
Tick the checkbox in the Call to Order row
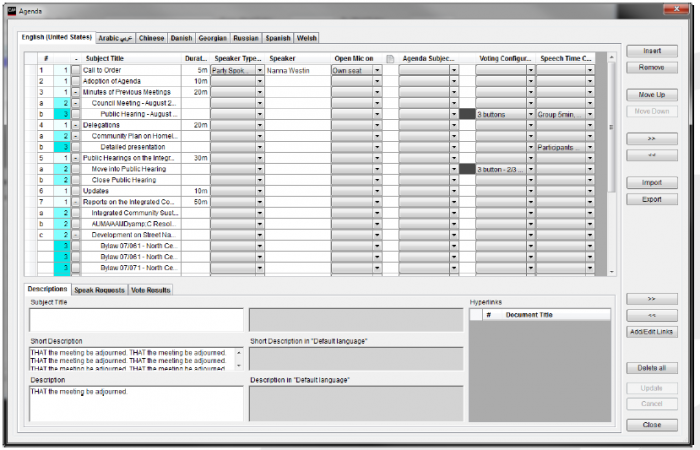click(x=75, y=71)
